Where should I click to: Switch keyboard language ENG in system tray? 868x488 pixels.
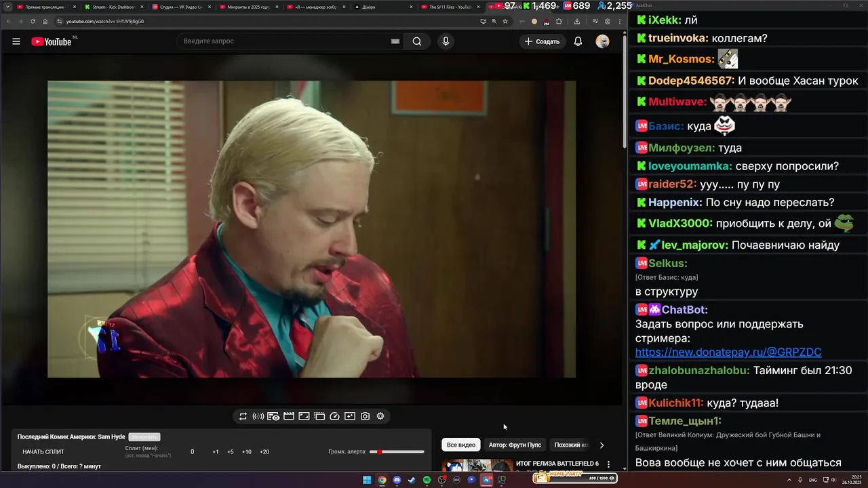(x=813, y=480)
